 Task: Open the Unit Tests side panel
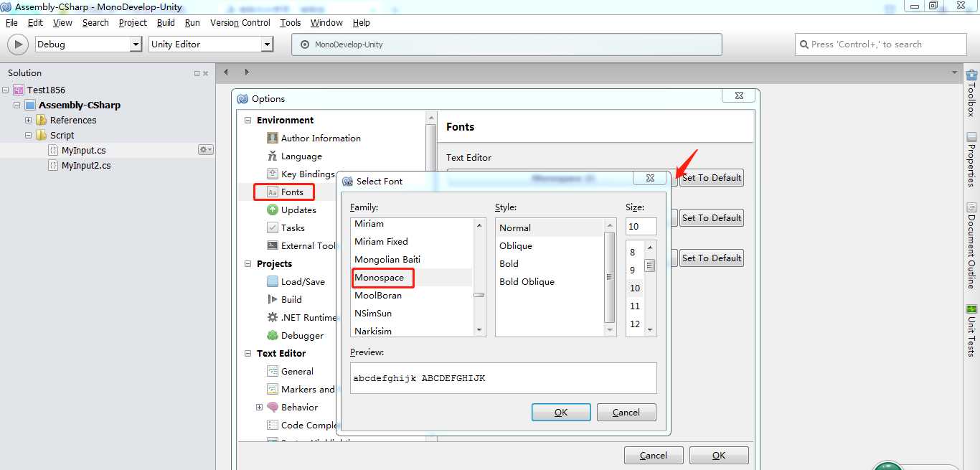[971, 330]
